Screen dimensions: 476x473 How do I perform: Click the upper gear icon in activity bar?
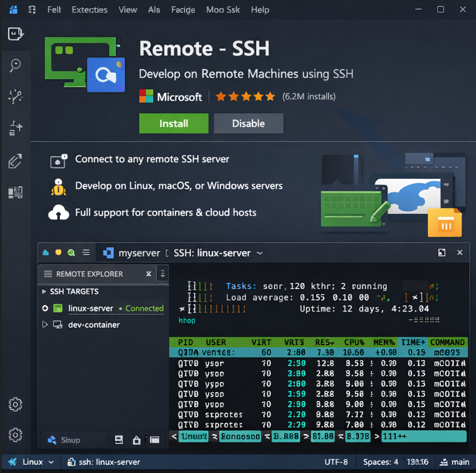pos(16,404)
